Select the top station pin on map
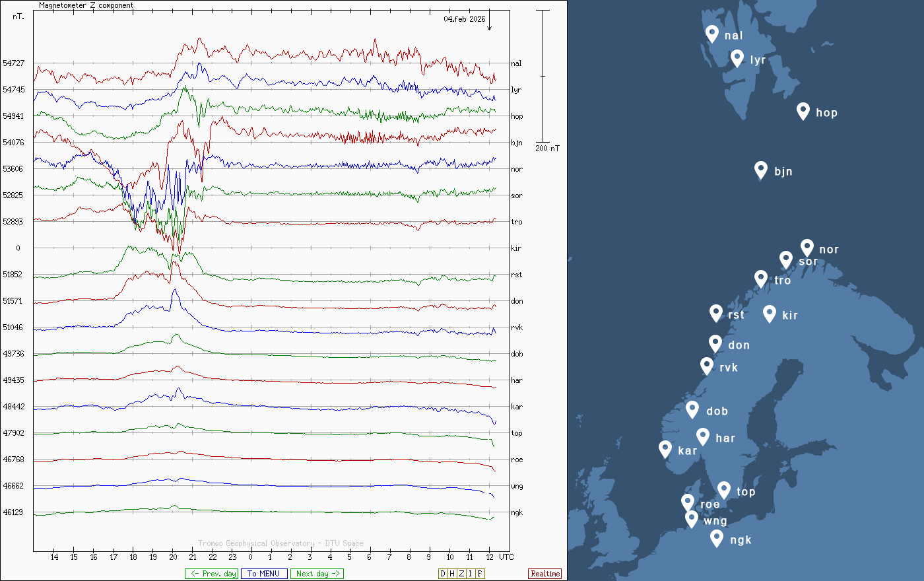The width and height of the screenshot is (924, 581). pyautogui.click(x=723, y=490)
